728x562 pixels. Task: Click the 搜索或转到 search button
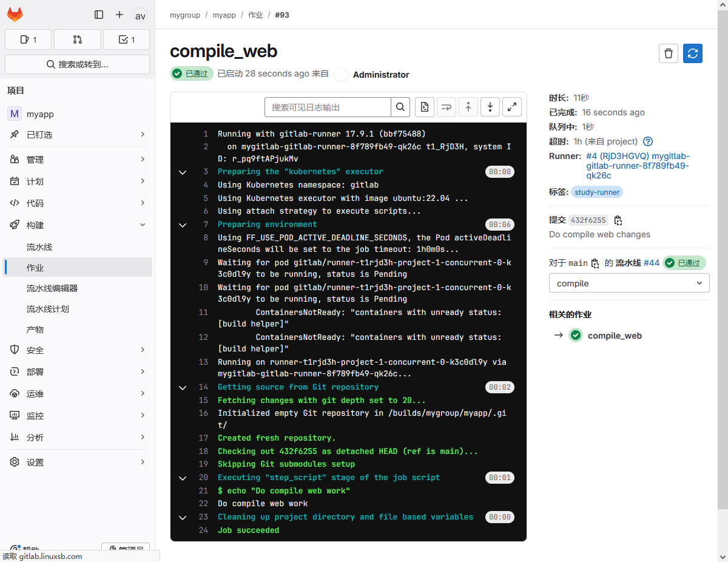77,64
